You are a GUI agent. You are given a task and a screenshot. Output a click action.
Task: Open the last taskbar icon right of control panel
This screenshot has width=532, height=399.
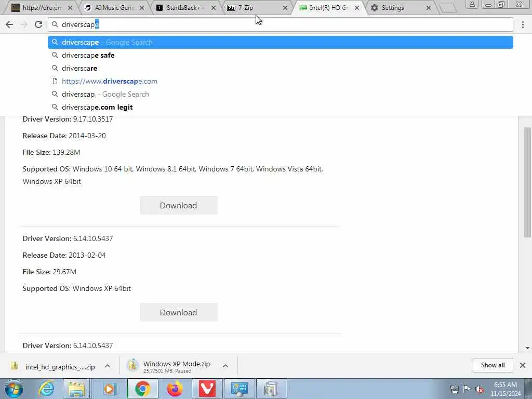click(x=271, y=389)
